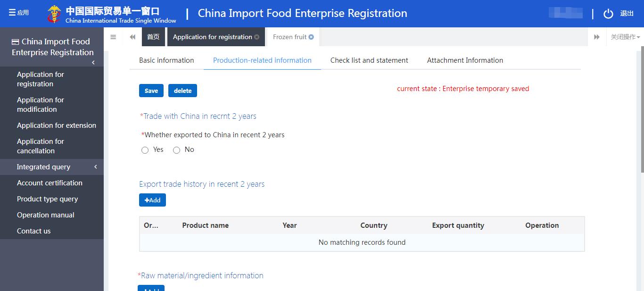Switch to the Basic information tab
This screenshot has height=291, width=644.
166,60
